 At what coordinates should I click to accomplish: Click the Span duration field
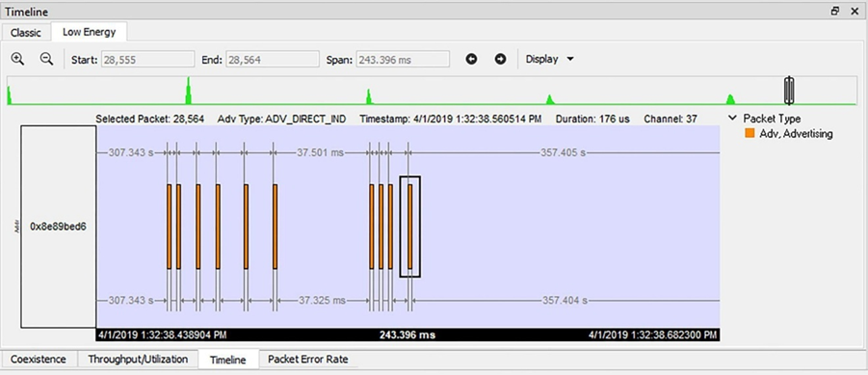point(403,59)
